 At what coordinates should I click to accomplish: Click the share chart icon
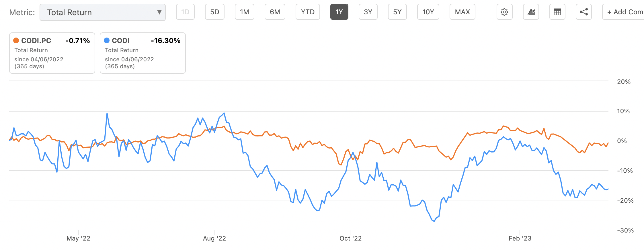[x=583, y=12]
